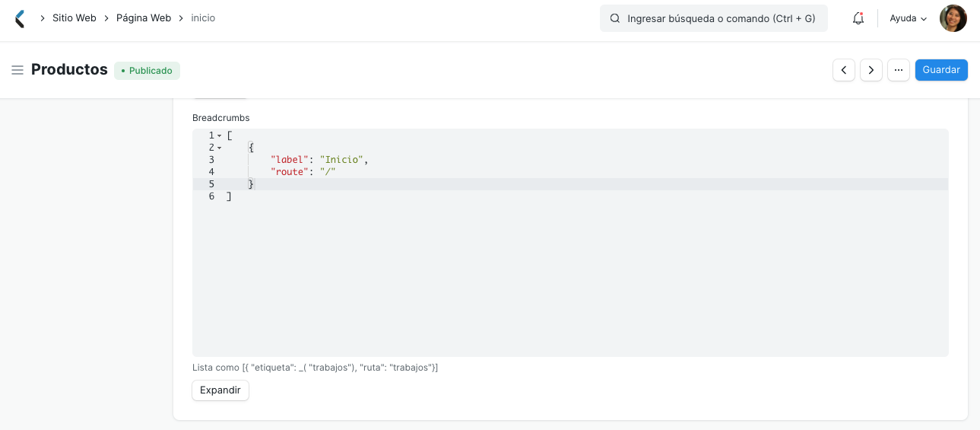Click the search magnifier icon
The height and width of the screenshot is (430, 980).
pos(615,18)
